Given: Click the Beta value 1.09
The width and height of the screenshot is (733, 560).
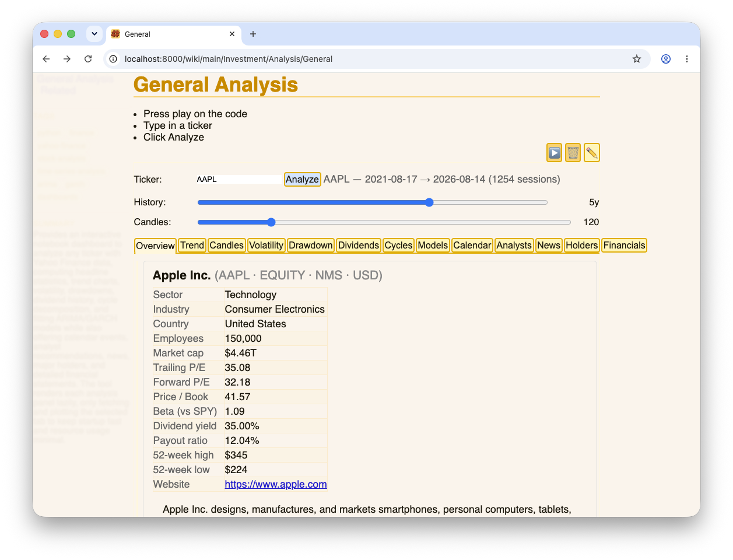Looking at the screenshot, I should point(234,411).
